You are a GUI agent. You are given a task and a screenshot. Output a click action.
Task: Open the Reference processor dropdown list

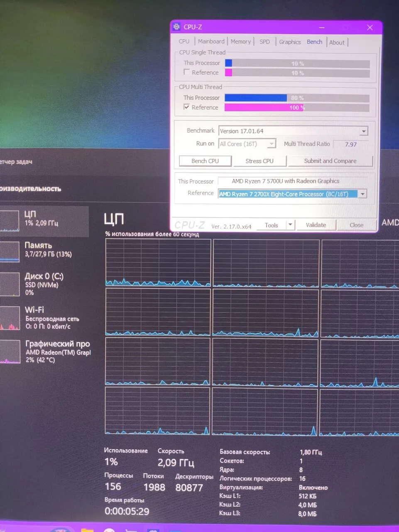click(362, 194)
